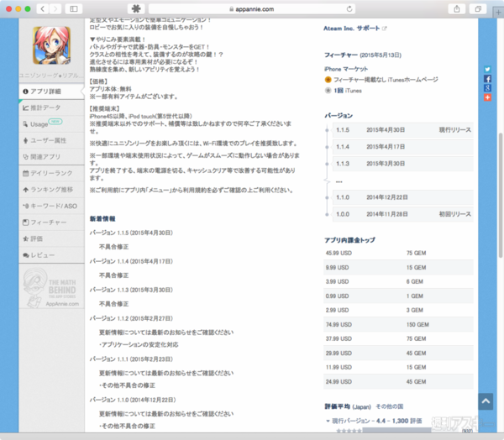Click the 0.99 USD 1 GEM row
The image size is (504, 440).
398,296
